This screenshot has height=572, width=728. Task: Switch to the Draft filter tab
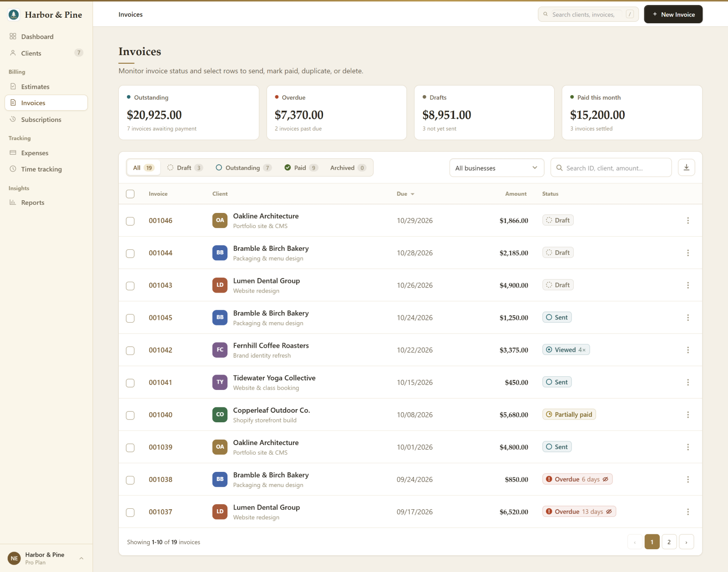[x=184, y=167]
